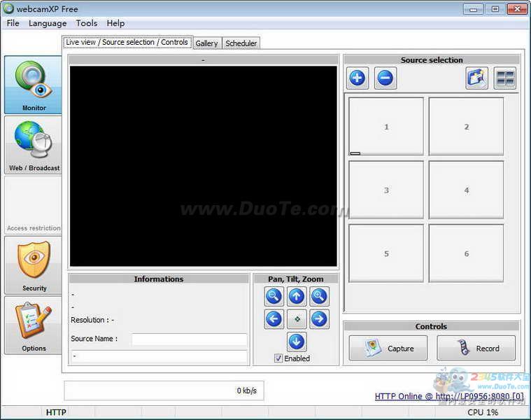The height and width of the screenshot is (420, 531).
Task: Open the Language menu
Action: click(x=48, y=23)
